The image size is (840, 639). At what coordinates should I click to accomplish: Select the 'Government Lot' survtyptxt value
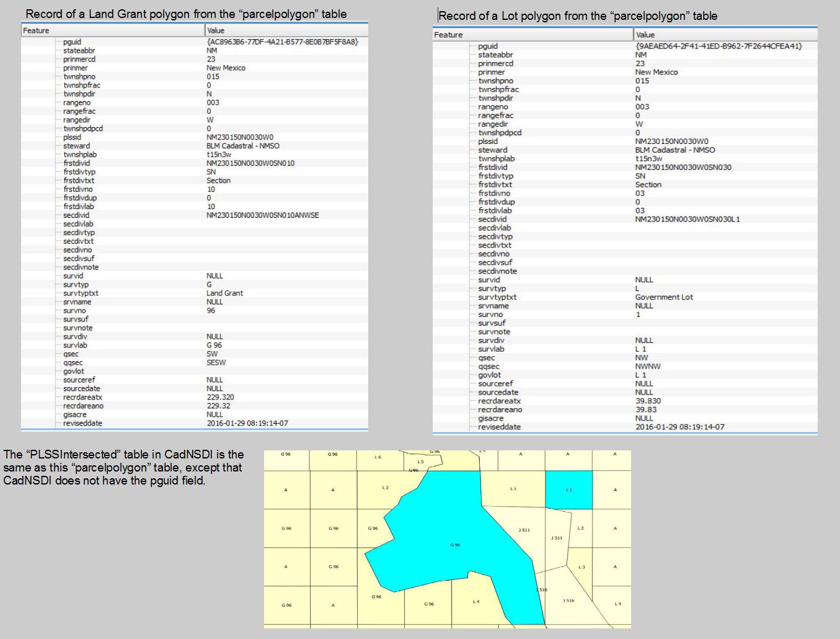click(664, 297)
